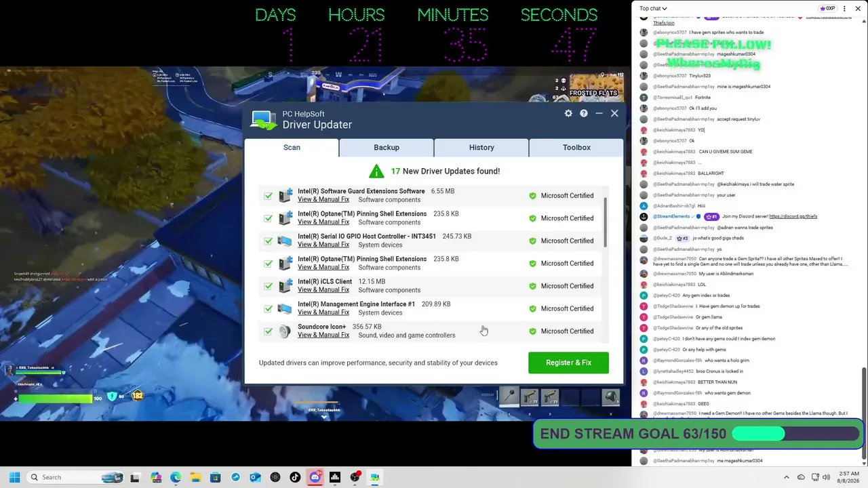Open Task View from the taskbar

click(135, 477)
